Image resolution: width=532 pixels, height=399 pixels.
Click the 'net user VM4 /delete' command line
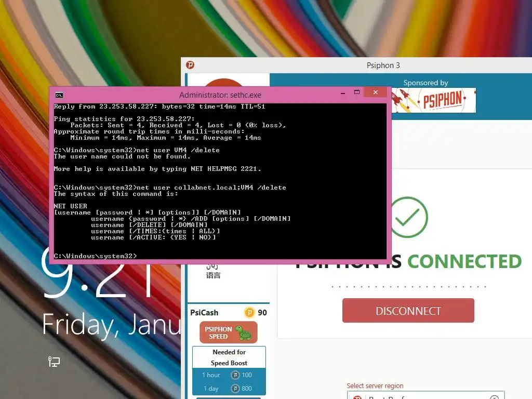pos(137,150)
